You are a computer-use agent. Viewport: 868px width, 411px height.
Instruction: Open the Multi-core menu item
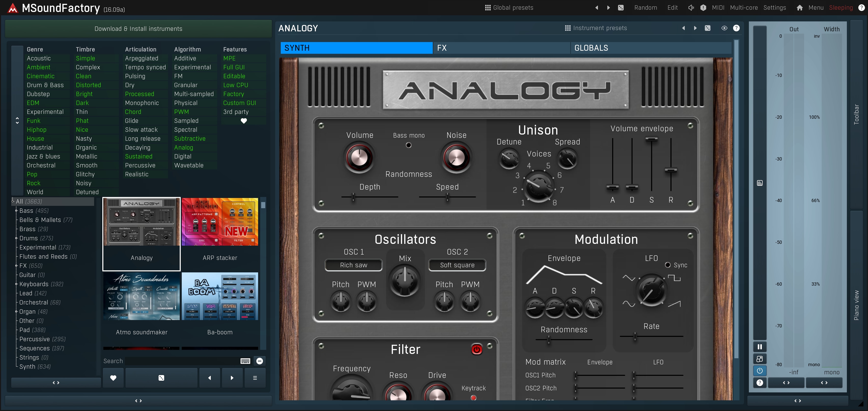coord(744,8)
